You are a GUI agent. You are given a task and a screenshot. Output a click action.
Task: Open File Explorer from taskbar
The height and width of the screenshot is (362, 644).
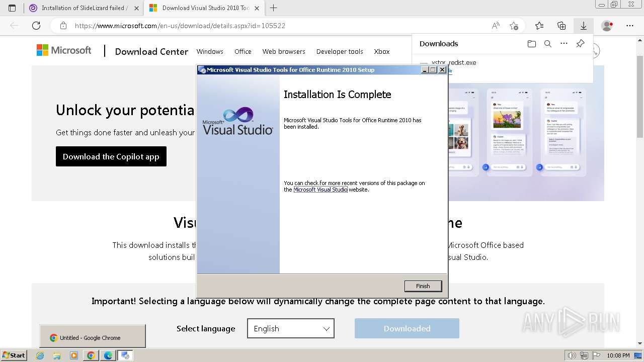[57, 355]
